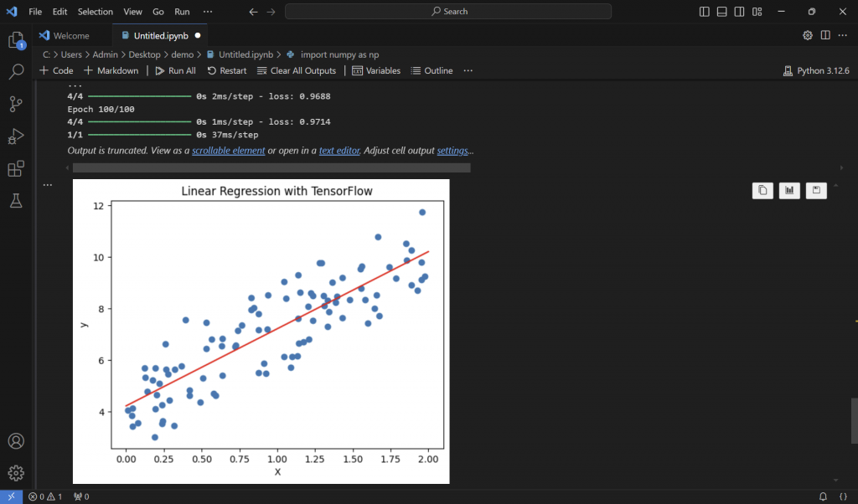The width and height of the screenshot is (858, 504).
Task: Go back with the navigation arrow
Action: pyautogui.click(x=253, y=12)
